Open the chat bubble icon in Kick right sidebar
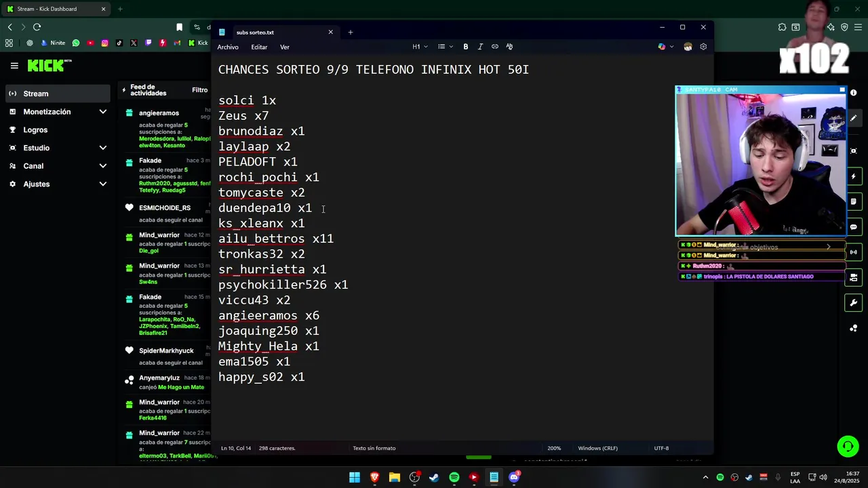This screenshot has width=868, height=488. tap(854, 227)
